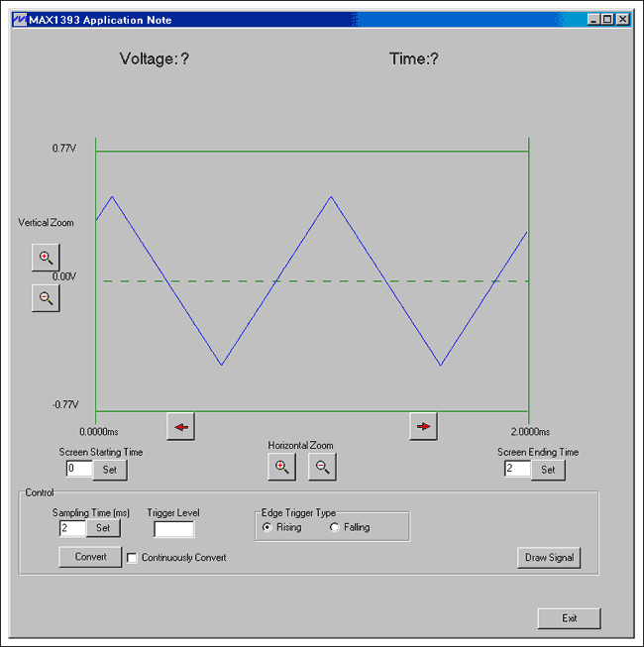Focus the Screen Starting Time field

tap(79, 469)
